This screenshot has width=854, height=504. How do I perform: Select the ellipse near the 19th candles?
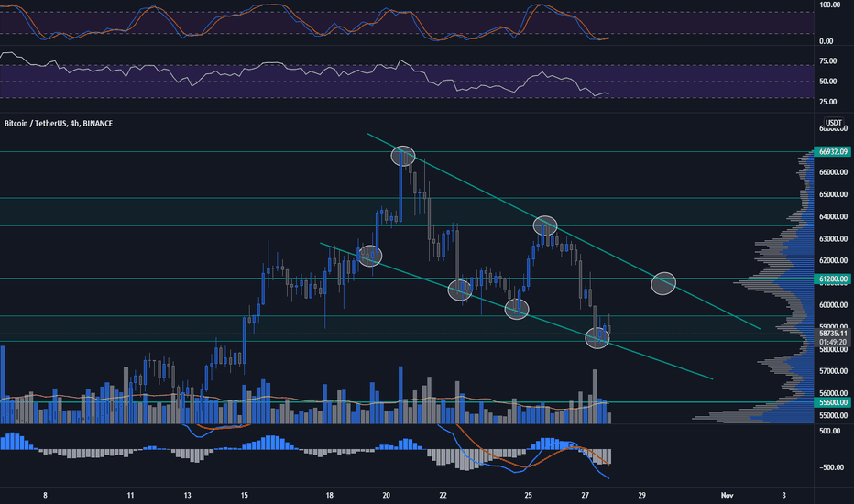pyautogui.click(x=370, y=256)
